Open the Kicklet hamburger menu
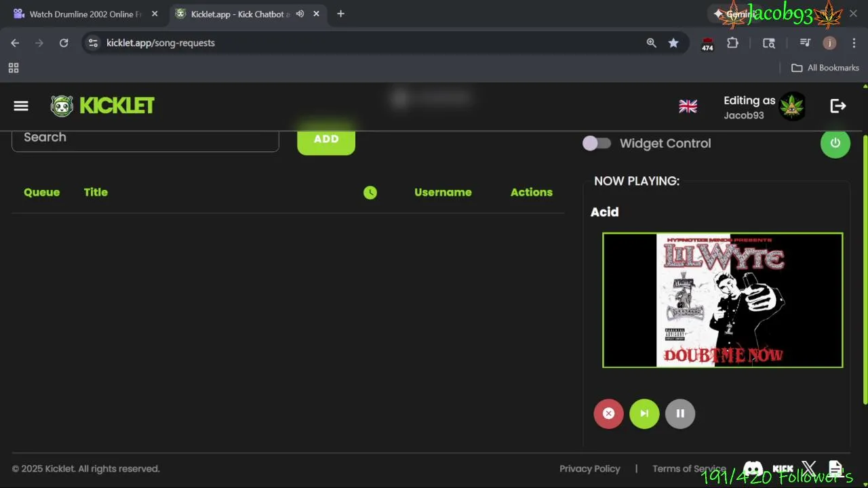Viewport: 868px width, 488px height. point(21,106)
